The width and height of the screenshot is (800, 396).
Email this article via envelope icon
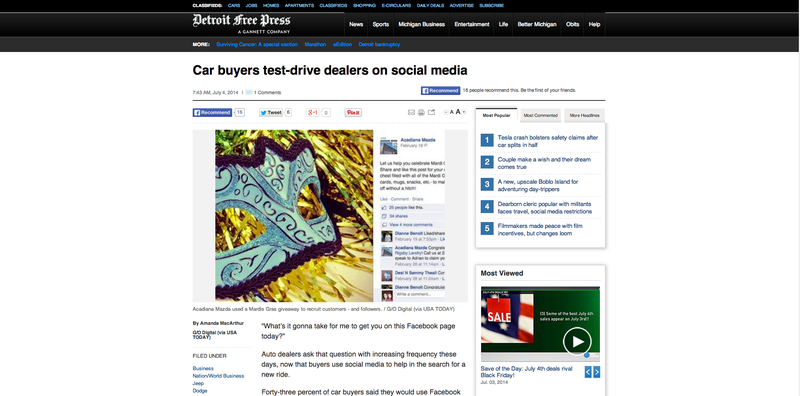coord(411,112)
